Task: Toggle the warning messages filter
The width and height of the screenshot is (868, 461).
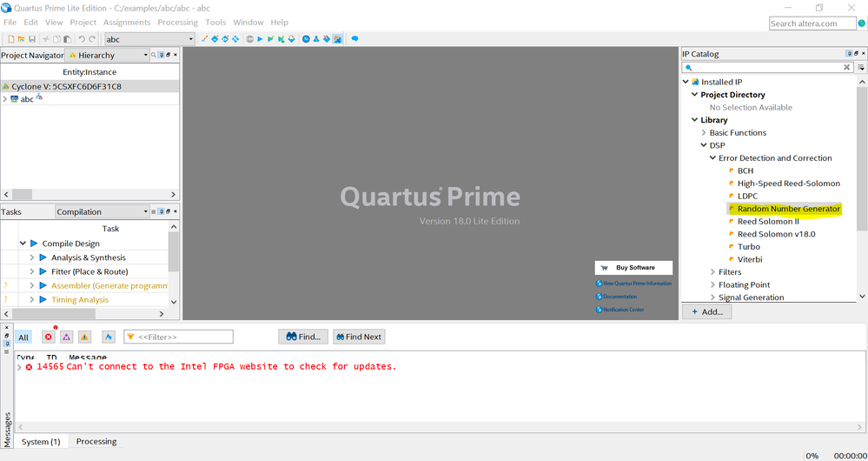Action: click(x=84, y=337)
